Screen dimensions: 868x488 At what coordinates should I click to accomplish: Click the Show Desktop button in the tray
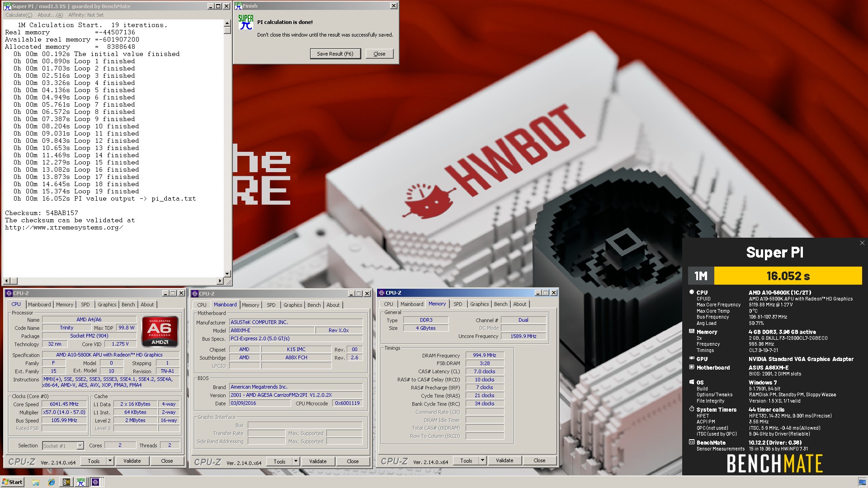(862, 482)
